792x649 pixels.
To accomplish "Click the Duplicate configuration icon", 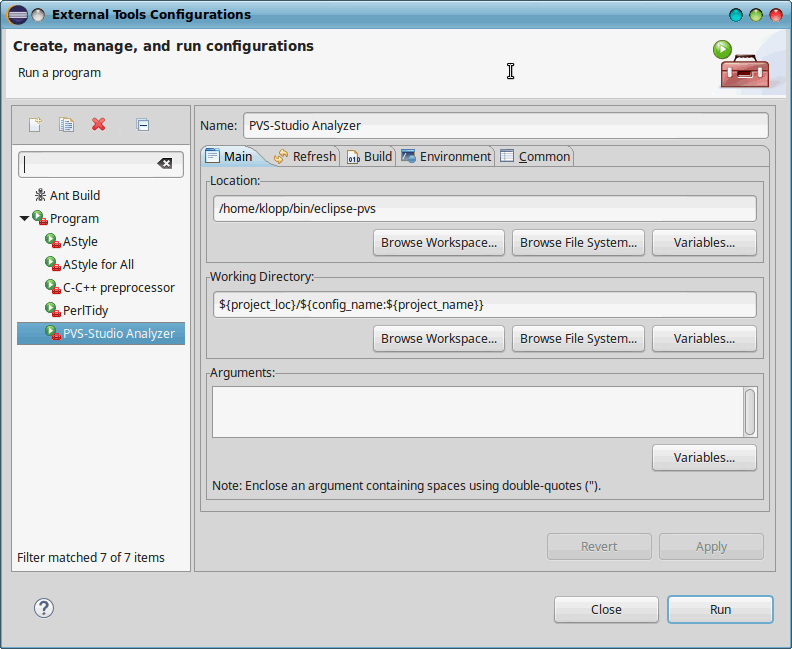I will [x=66, y=124].
